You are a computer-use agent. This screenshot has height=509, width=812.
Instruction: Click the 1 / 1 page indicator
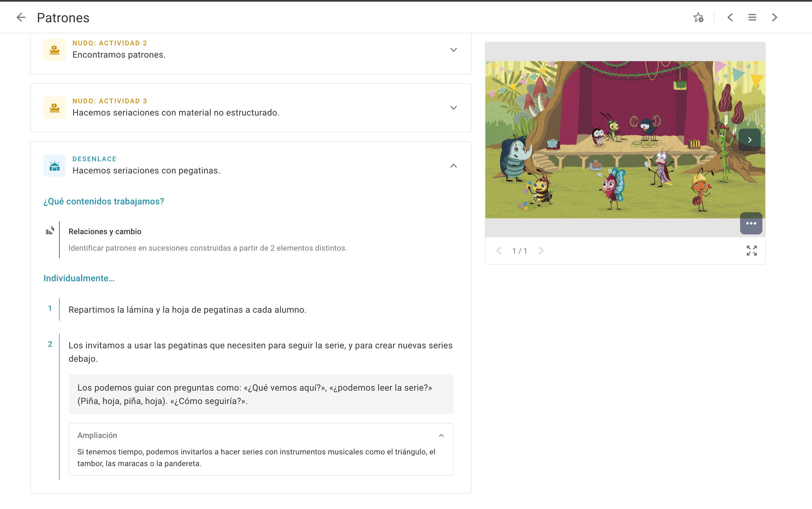click(x=519, y=251)
